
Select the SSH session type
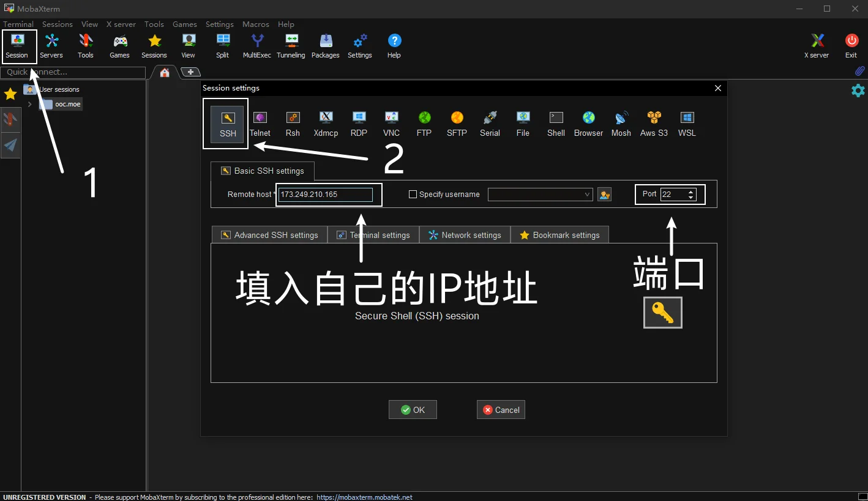click(227, 124)
